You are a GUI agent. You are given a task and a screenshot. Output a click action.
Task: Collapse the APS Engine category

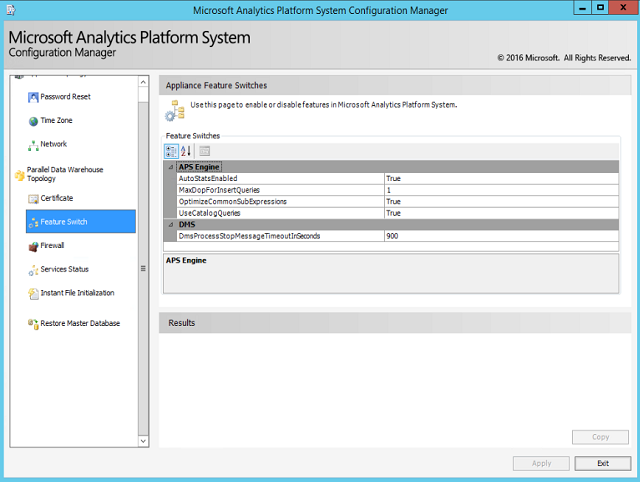coord(171,167)
